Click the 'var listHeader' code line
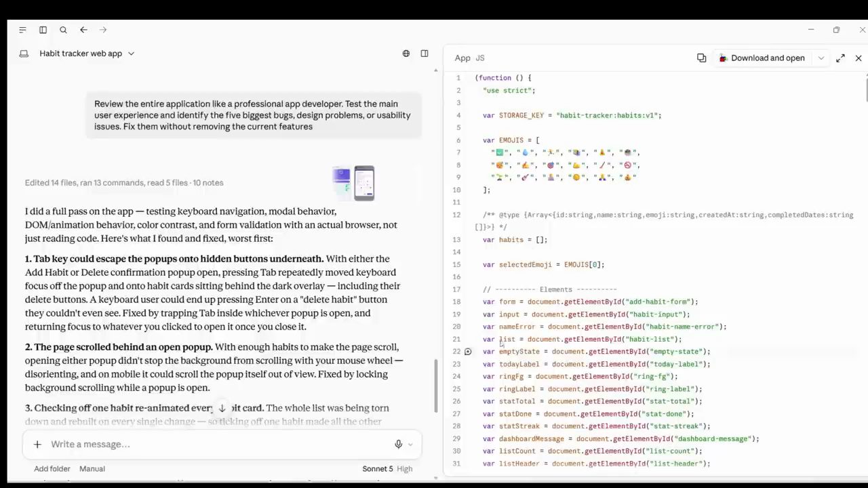 (596, 464)
